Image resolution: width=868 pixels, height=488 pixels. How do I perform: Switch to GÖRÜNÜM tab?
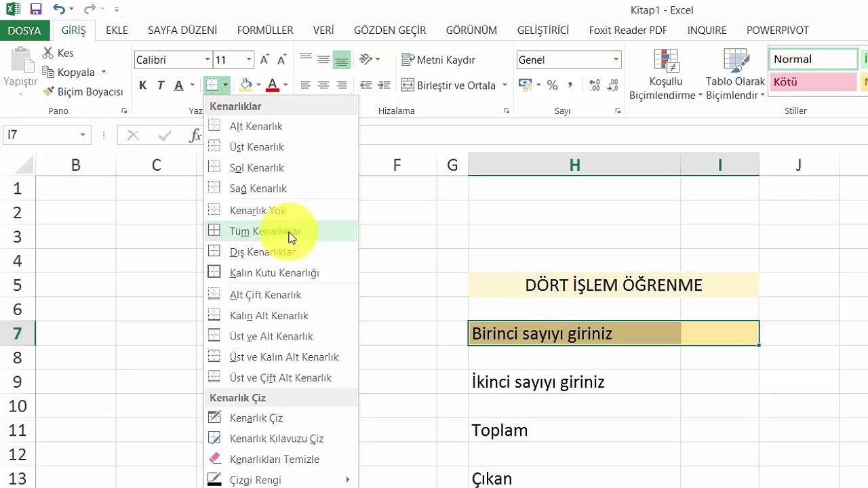point(471,30)
